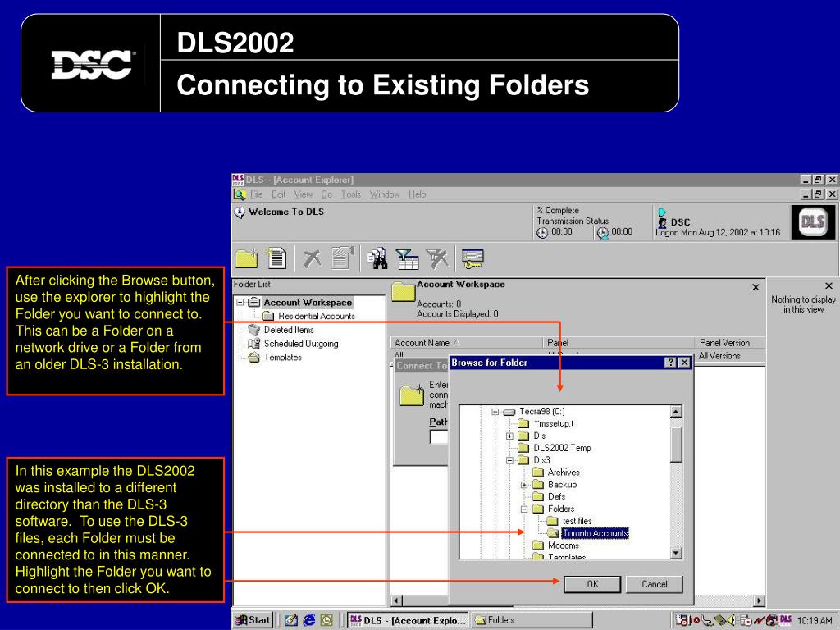Collapse the Dls3 folder node

pos(509,460)
